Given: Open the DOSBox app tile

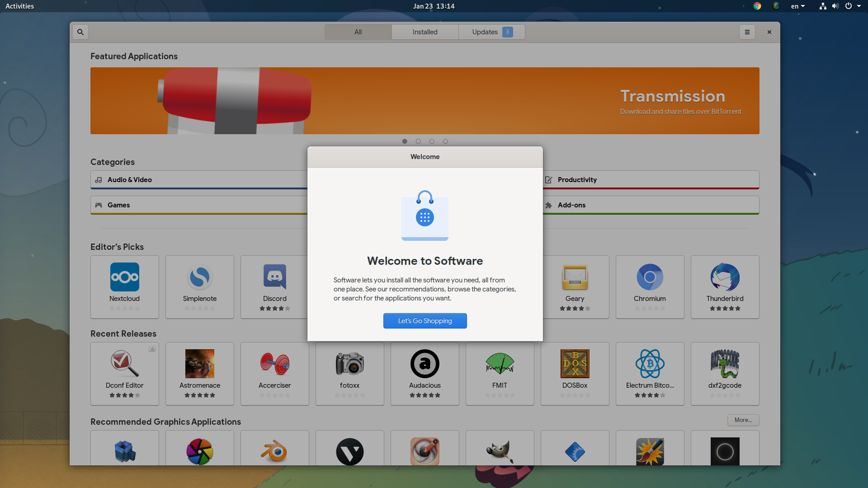Looking at the screenshot, I should [x=575, y=374].
